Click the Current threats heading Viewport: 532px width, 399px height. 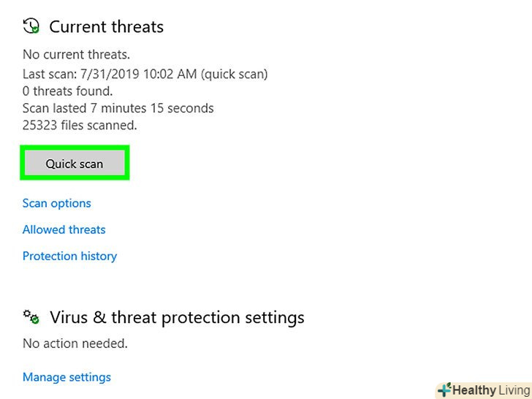point(106,27)
